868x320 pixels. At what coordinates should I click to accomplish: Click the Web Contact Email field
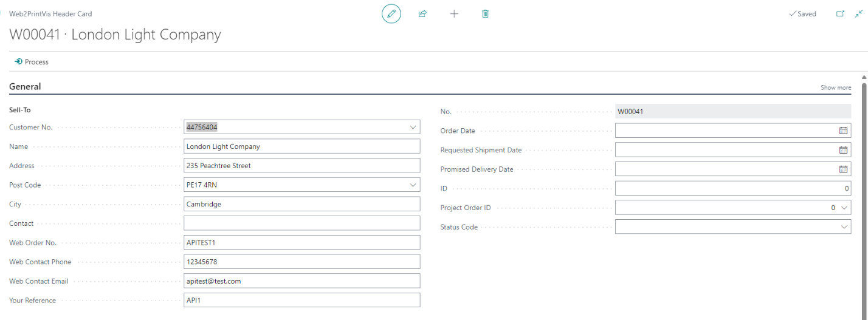click(x=301, y=281)
